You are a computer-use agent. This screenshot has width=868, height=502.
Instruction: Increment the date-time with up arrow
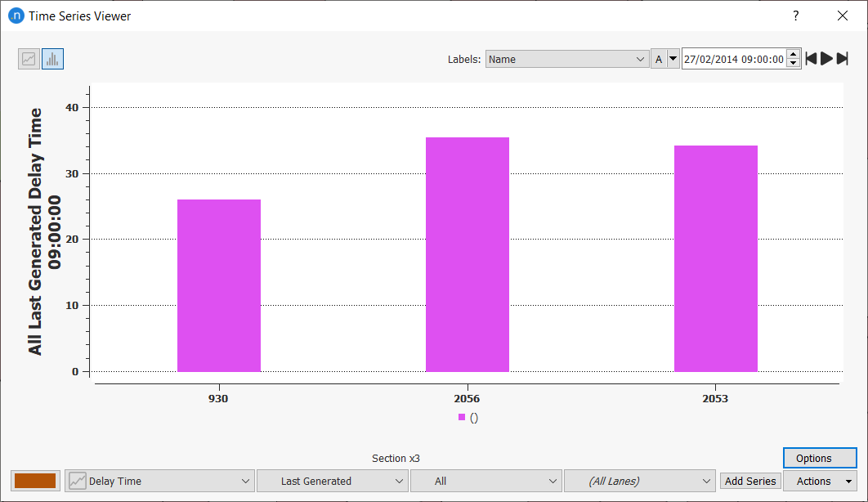pyautogui.click(x=793, y=55)
